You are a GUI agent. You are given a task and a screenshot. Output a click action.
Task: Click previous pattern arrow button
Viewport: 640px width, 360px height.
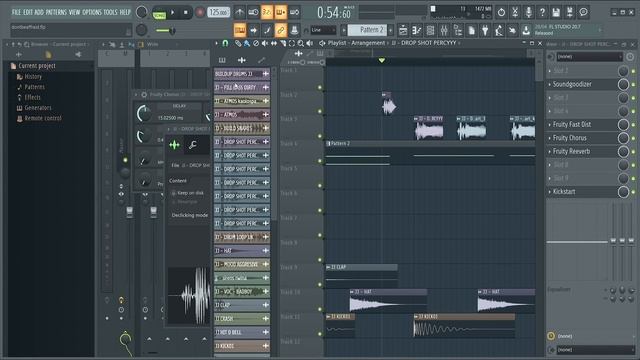[x=344, y=30]
